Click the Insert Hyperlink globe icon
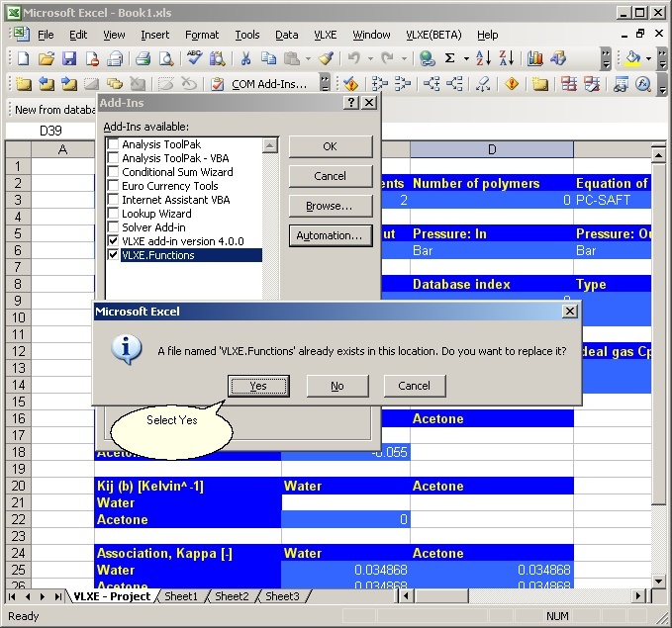The height and width of the screenshot is (628, 672). 427,58
